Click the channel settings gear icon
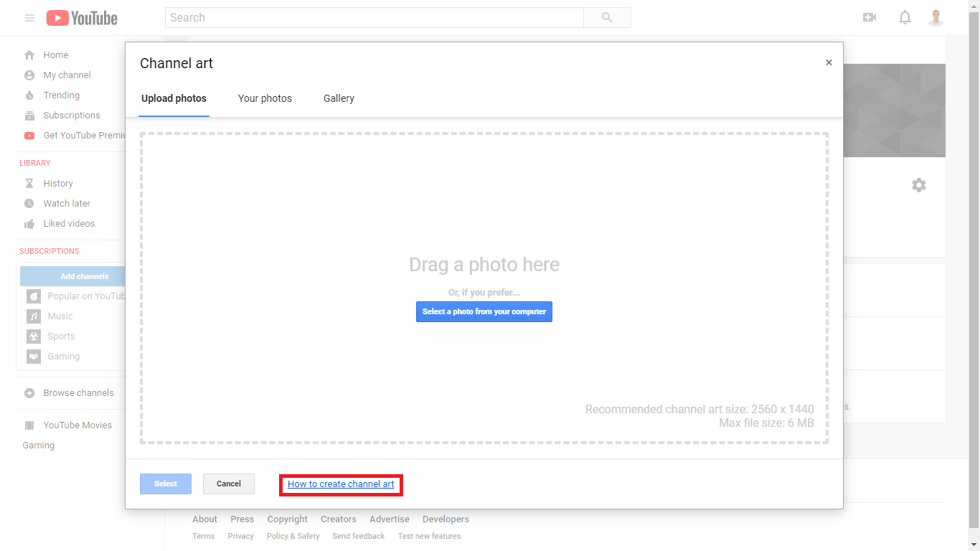Viewport: 980px width, 551px height. (x=918, y=185)
